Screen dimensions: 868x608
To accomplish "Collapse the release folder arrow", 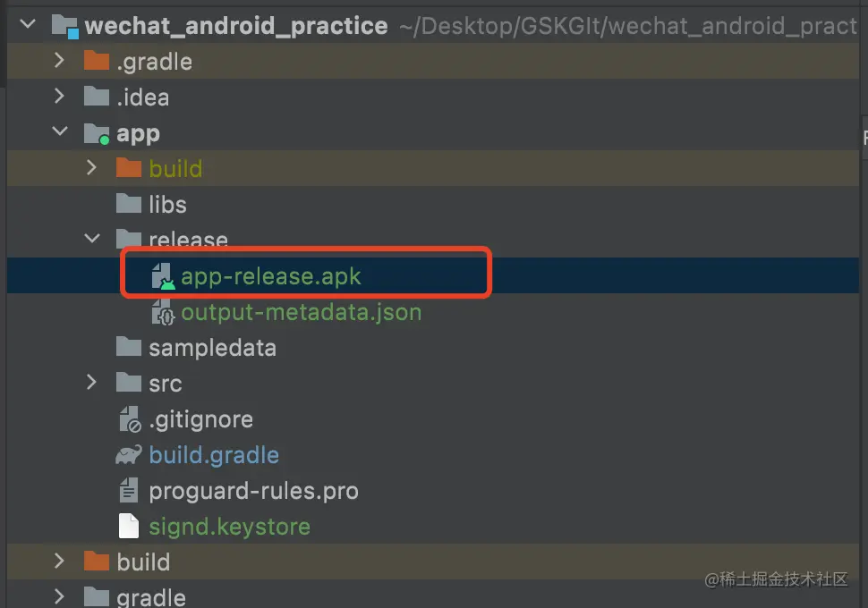I will (91, 240).
